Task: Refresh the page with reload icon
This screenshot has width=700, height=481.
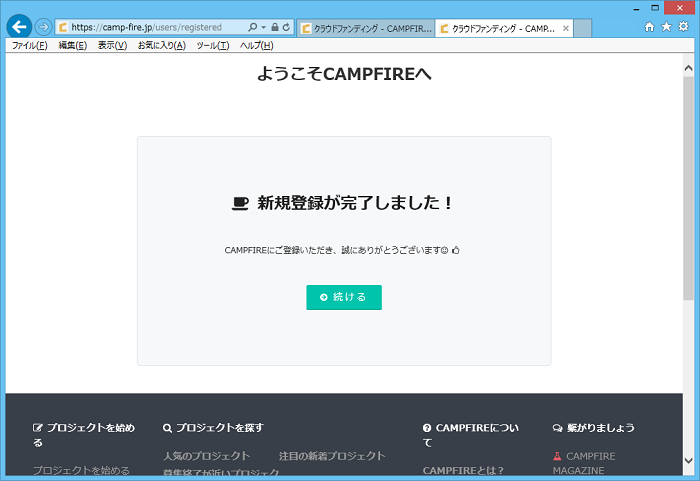Action: (x=286, y=27)
